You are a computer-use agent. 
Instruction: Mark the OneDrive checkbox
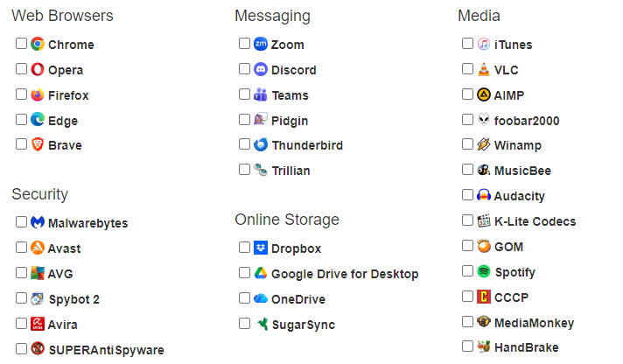(x=244, y=298)
